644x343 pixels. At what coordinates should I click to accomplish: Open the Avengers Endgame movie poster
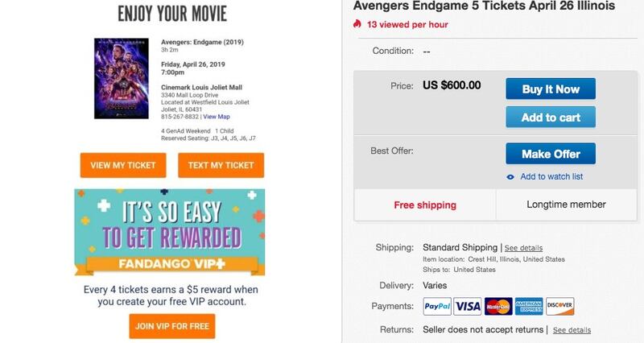pos(122,78)
